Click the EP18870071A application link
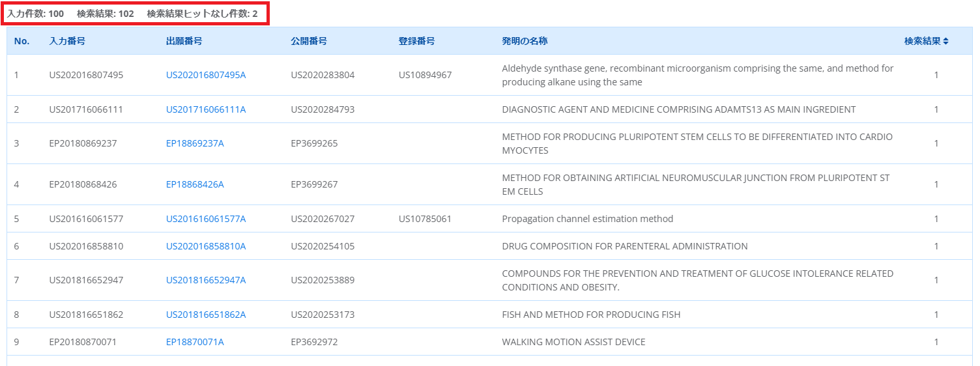 (x=195, y=342)
